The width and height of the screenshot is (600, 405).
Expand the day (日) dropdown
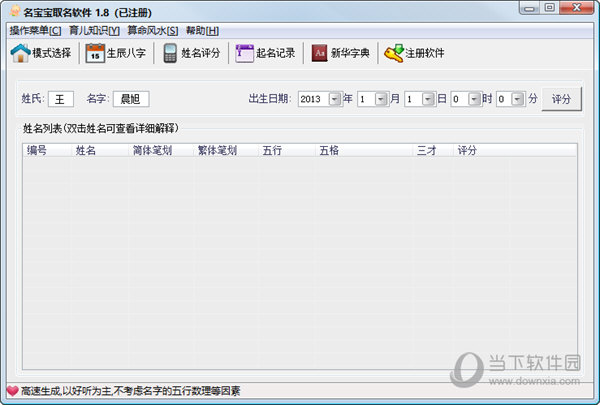click(x=428, y=99)
